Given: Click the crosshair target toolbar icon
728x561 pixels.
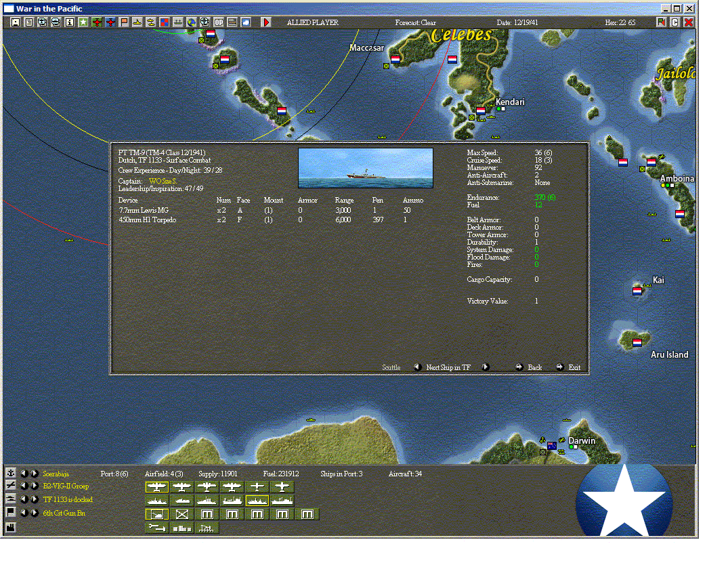Looking at the screenshot, I should click(x=205, y=22).
